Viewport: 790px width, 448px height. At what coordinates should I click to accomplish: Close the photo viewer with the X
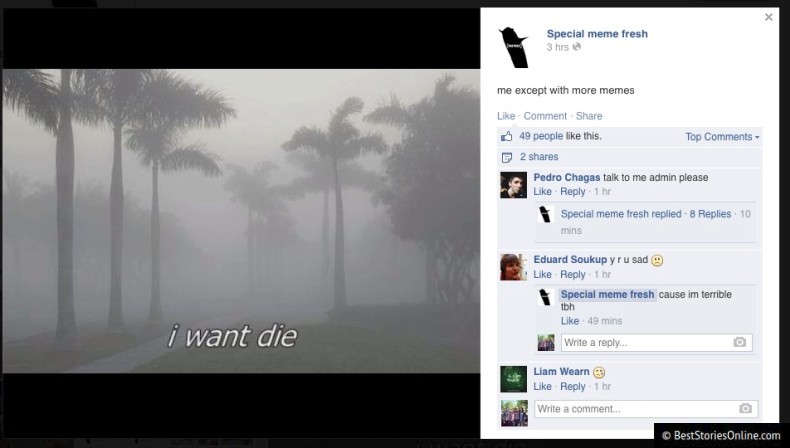(768, 17)
